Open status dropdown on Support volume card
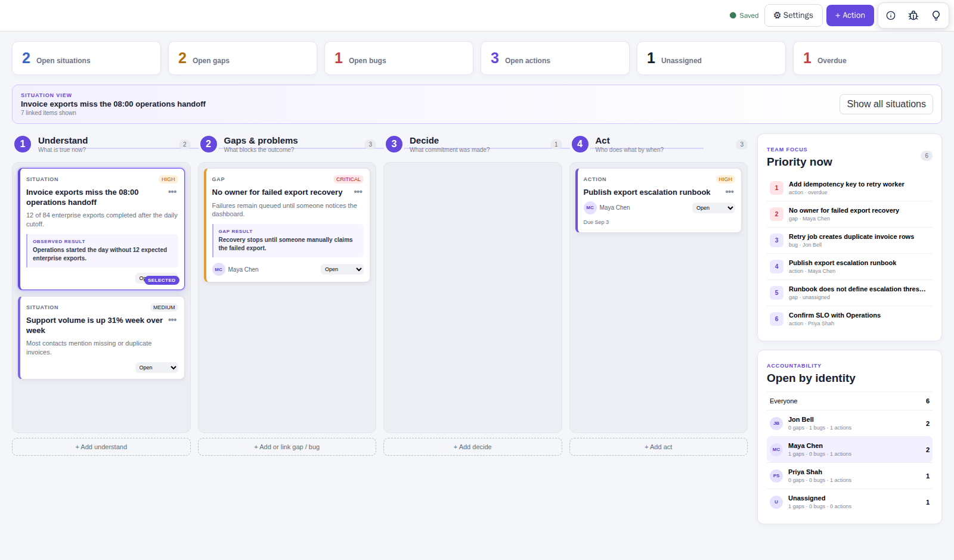The image size is (954, 560). pyautogui.click(x=157, y=368)
